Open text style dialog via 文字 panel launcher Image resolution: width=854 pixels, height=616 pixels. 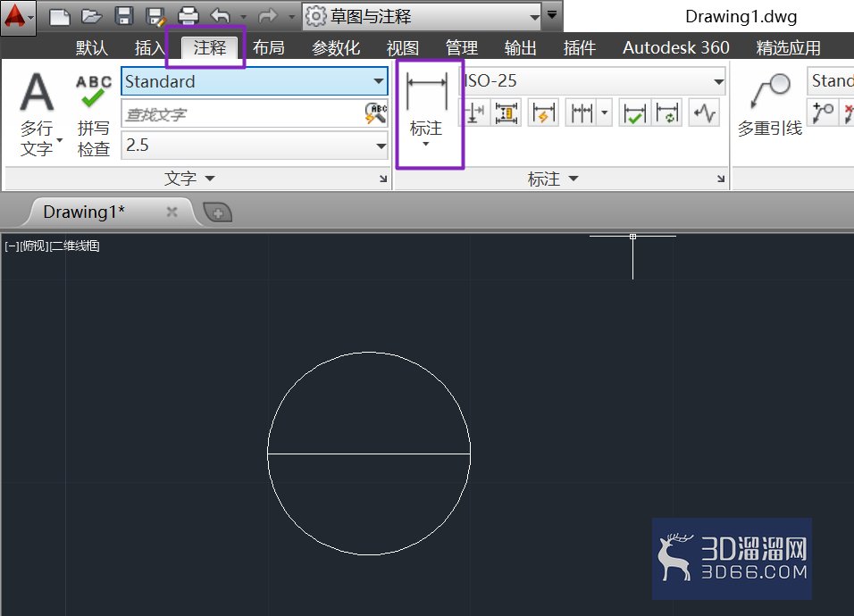click(x=383, y=179)
